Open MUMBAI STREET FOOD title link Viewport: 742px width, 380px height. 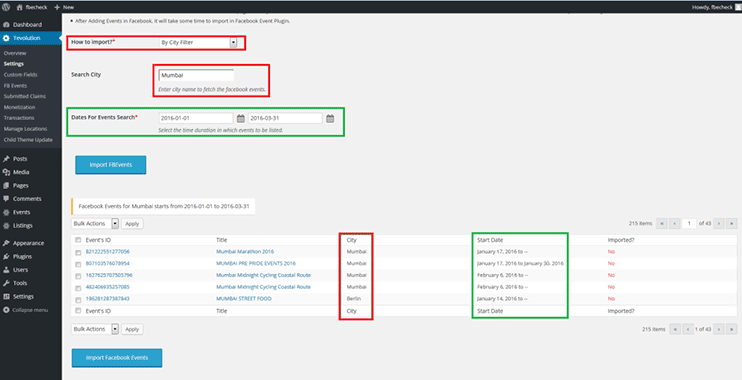(244, 299)
